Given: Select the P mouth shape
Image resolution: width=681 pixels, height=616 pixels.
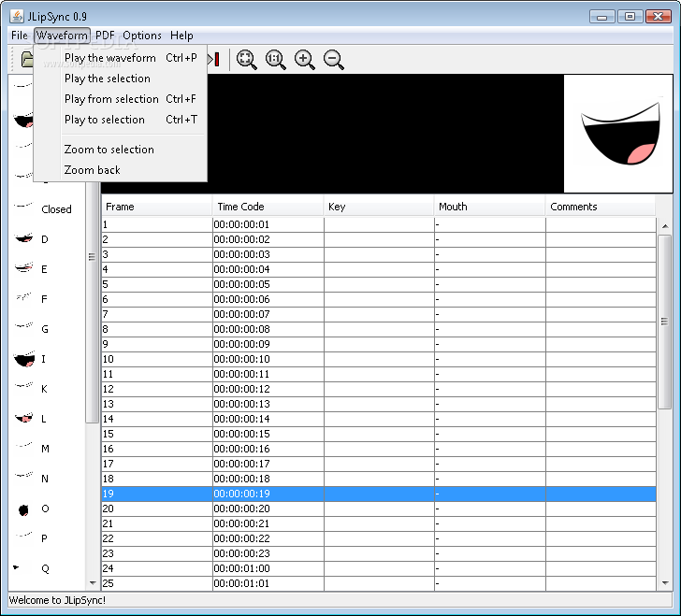Looking at the screenshot, I should (x=31, y=538).
